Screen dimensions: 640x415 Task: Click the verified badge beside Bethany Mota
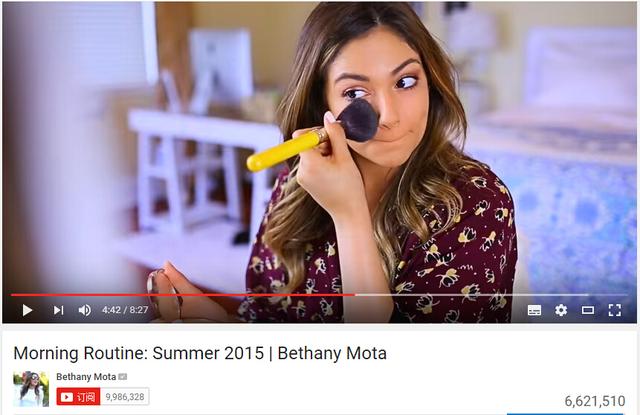(122, 377)
